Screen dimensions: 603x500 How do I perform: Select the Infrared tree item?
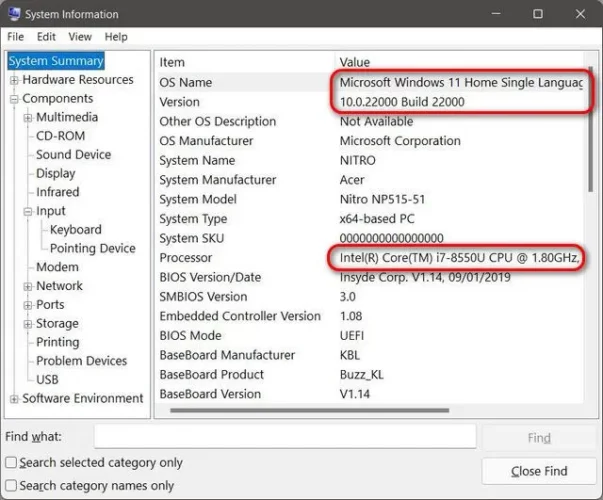(x=58, y=192)
